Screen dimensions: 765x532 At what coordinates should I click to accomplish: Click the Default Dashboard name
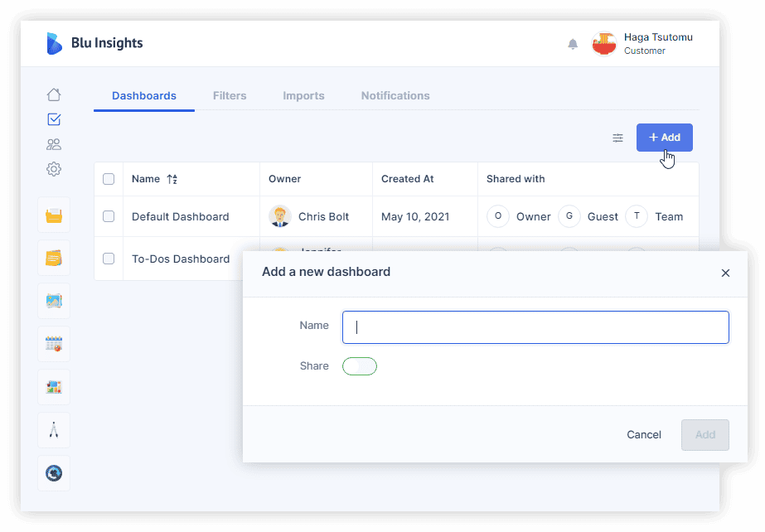(x=180, y=216)
